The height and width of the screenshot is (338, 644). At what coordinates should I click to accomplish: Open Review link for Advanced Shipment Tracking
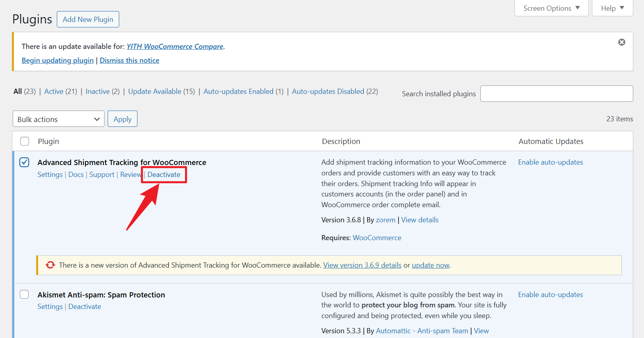pos(131,175)
